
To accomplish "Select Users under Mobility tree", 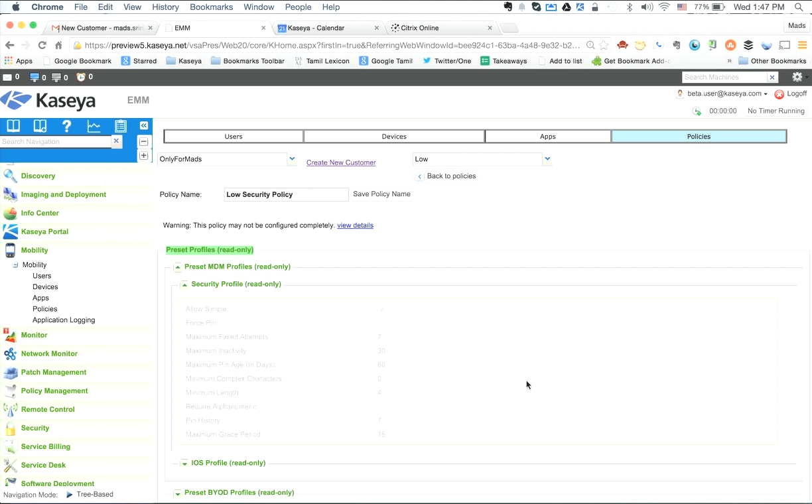I will 42,276.
